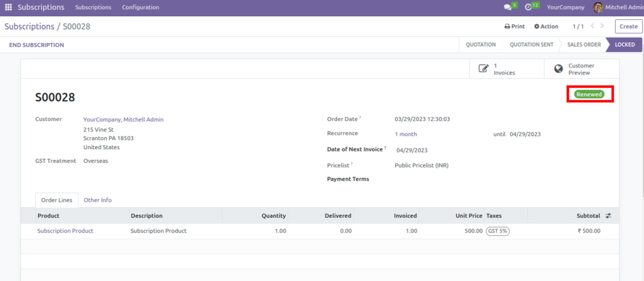Toggle optional columns settings icon
The width and height of the screenshot is (644, 281).
coord(608,216)
